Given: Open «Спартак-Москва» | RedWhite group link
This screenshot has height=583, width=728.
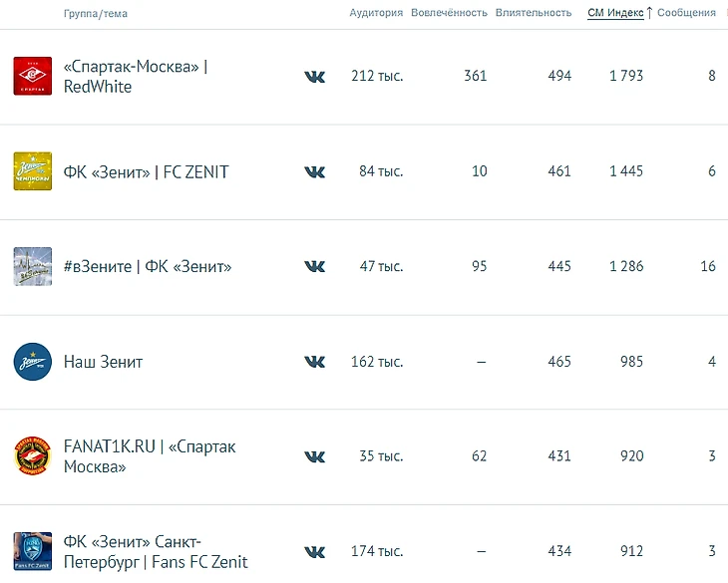Looking at the screenshot, I should (x=135, y=77).
